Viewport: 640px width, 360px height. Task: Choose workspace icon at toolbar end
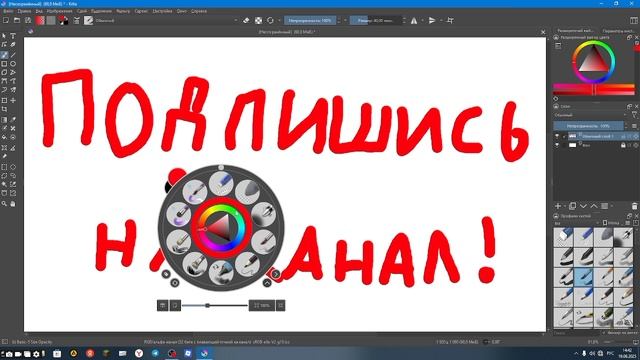tap(634, 20)
